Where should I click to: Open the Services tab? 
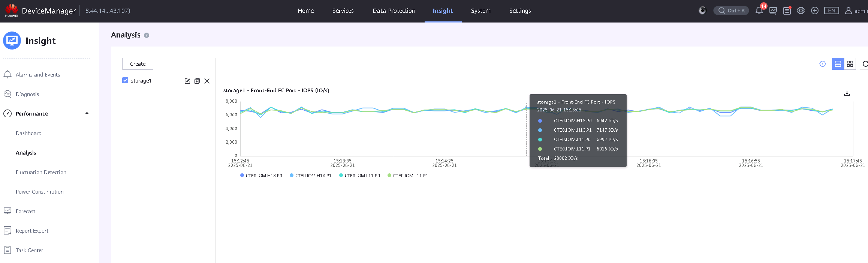point(343,11)
